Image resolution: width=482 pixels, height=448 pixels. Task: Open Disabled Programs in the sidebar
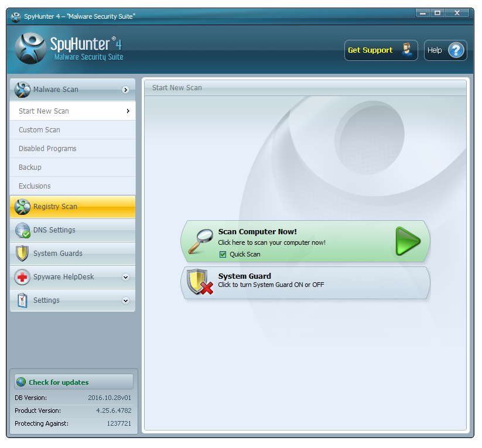click(x=73, y=149)
